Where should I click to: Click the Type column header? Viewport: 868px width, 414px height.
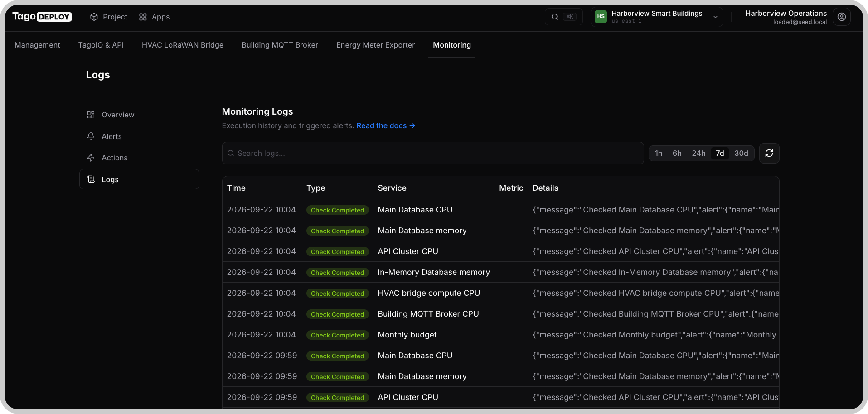click(315, 188)
